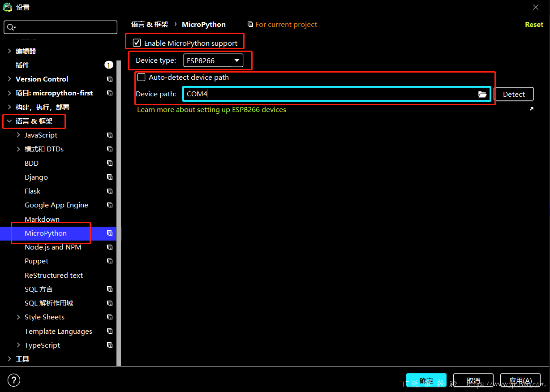
Task: Click project-level icon beside Version Control
Action: tap(109, 79)
